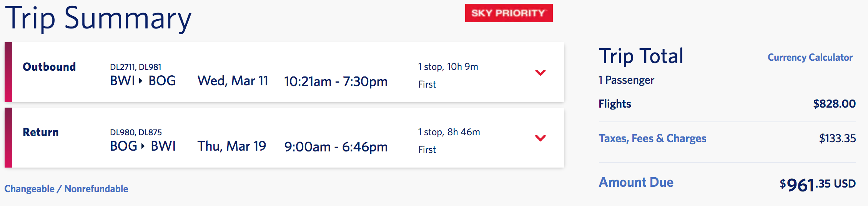This screenshot has width=868, height=206.
Task: Select the Outbound flight label
Action: pos(49,67)
